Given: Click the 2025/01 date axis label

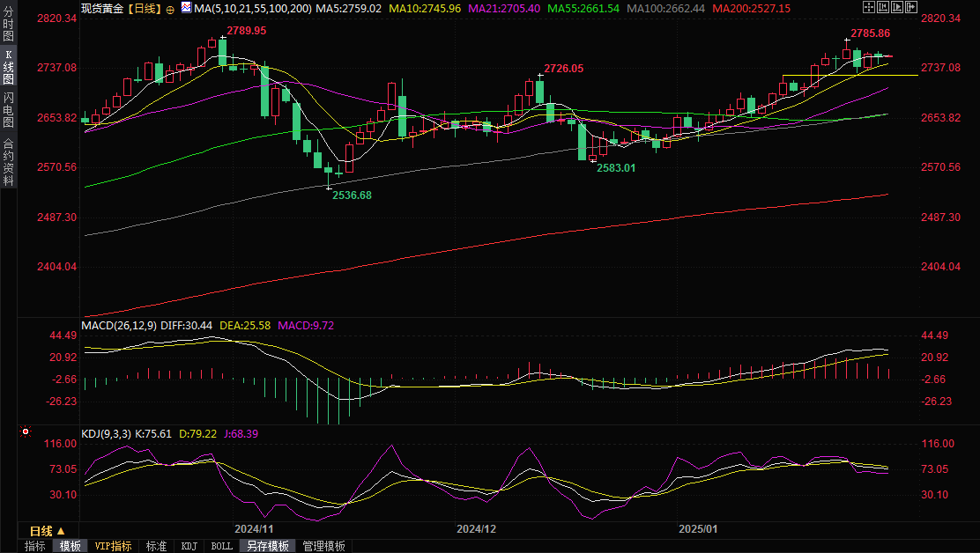Looking at the screenshot, I should click(x=698, y=529).
